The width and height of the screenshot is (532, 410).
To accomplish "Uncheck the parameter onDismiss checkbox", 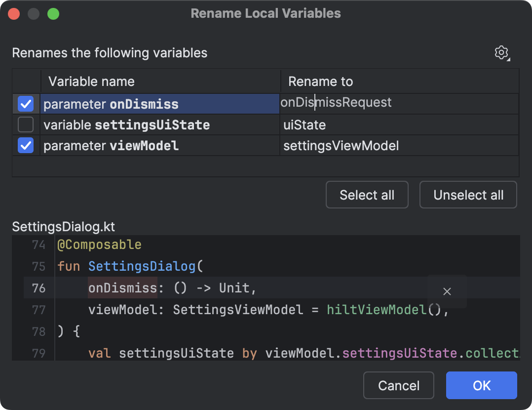I will (x=26, y=104).
